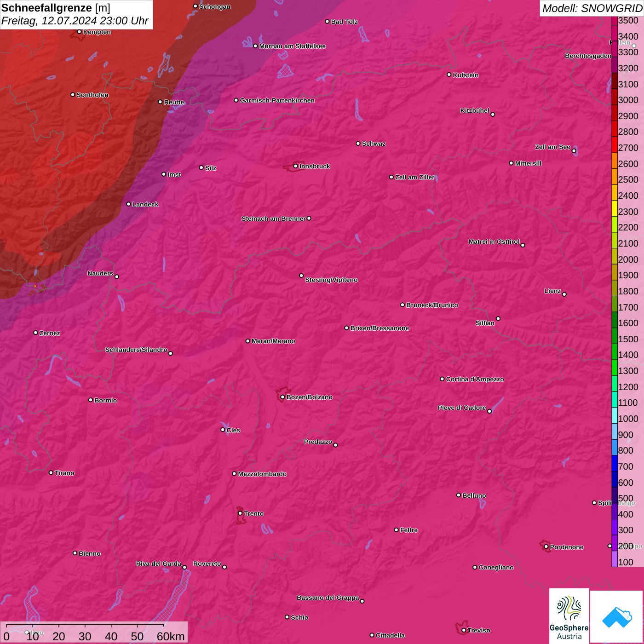Click the Lienz city marker dot

(x=564, y=294)
